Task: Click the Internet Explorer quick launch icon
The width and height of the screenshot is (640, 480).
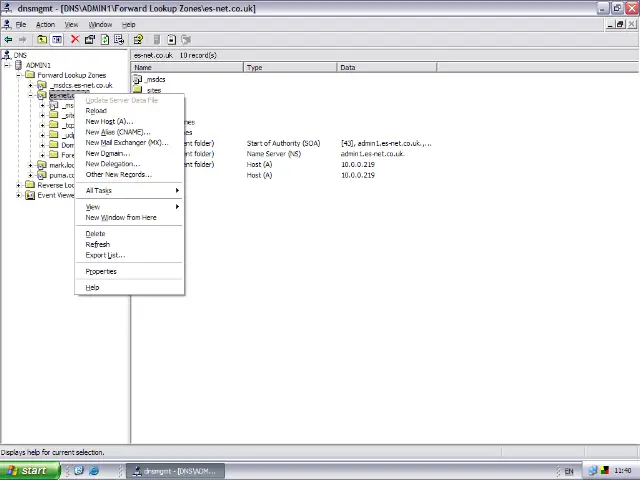Action: tap(94, 471)
